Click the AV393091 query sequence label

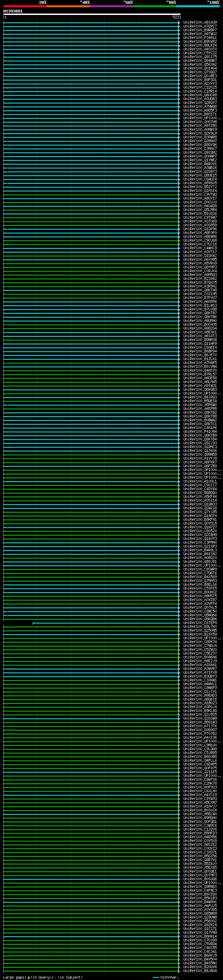click(13, 11)
